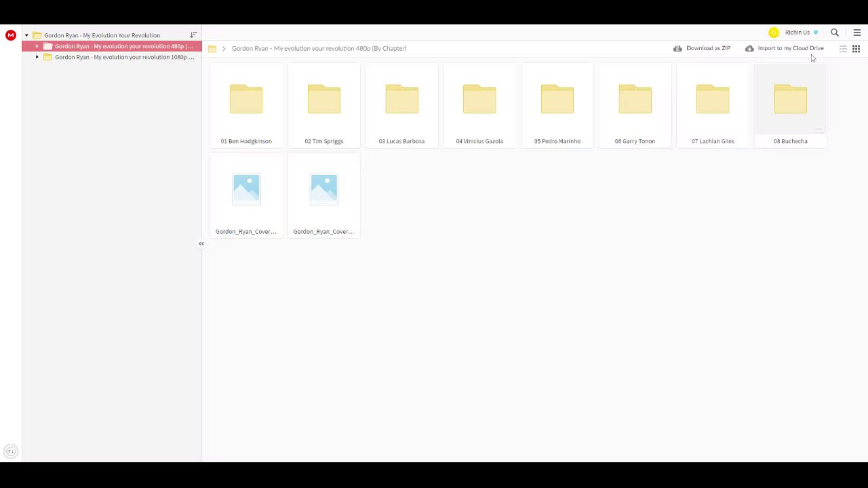Expand the 1080p folder in tree
The height and width of the screenshot is (488, 868).
coord(37,57)
